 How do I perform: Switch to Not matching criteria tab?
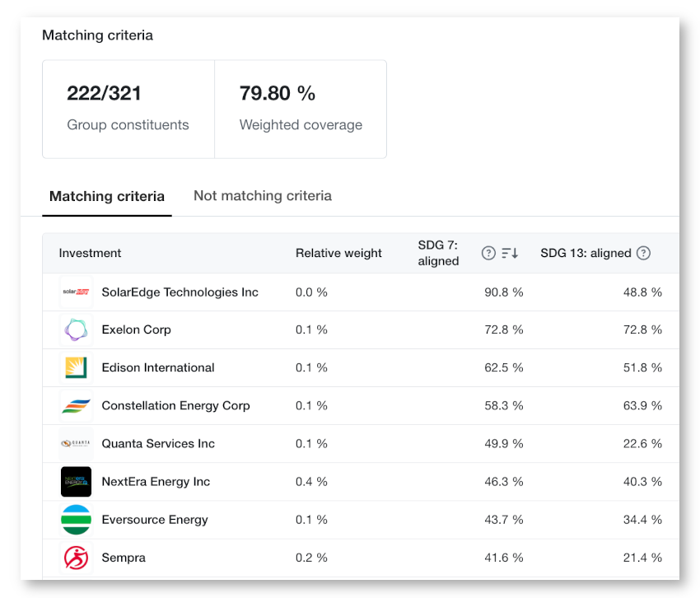point(263,195)
